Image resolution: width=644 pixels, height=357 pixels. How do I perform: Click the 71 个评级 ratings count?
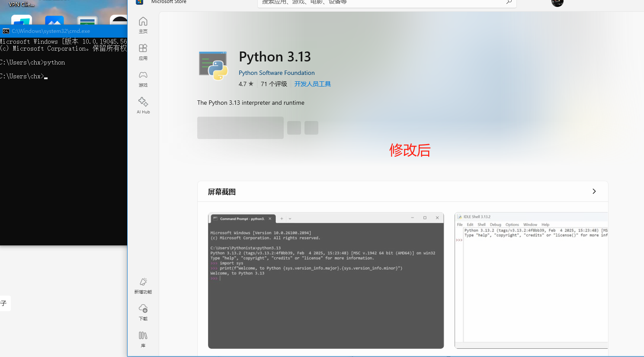click(274, 84)
